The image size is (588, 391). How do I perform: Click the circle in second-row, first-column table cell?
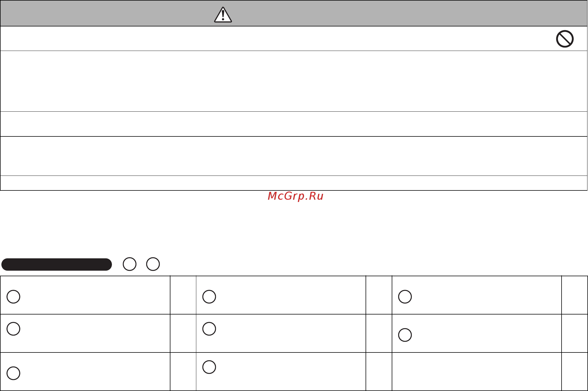click(13, 329)
